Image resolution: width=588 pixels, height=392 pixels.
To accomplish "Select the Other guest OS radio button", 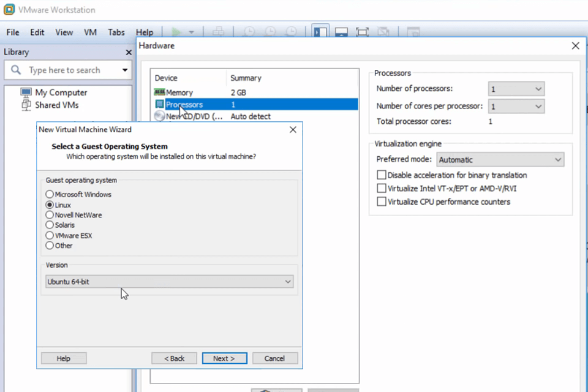I will (x=50, y=246).
